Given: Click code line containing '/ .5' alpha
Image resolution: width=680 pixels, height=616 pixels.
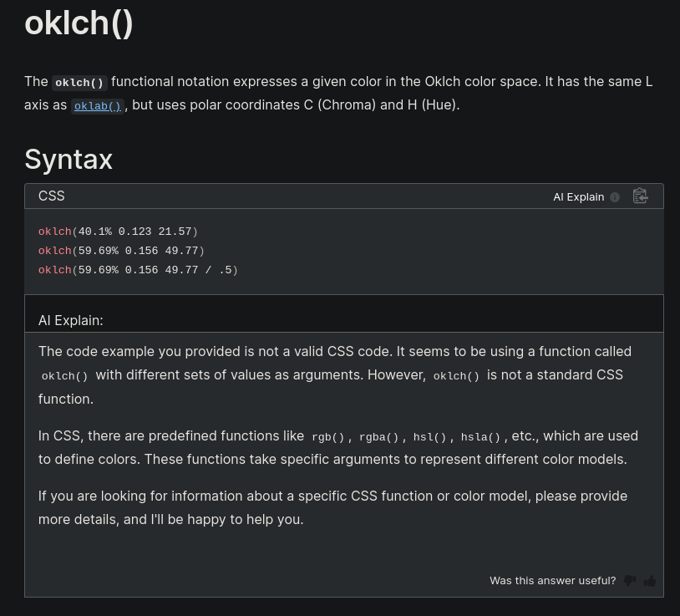Looking at the screenshot, I should coord(138,270).
